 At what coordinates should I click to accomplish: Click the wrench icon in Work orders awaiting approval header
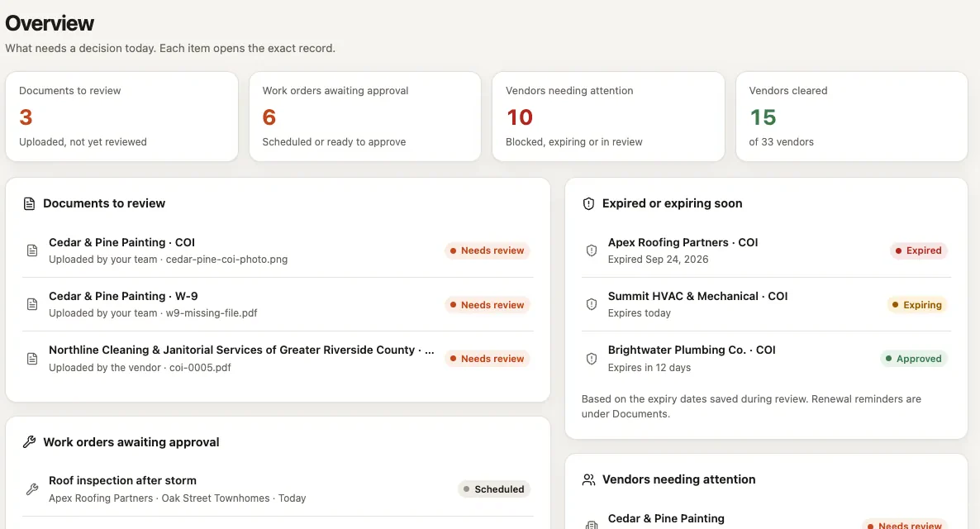click(29, 442)
